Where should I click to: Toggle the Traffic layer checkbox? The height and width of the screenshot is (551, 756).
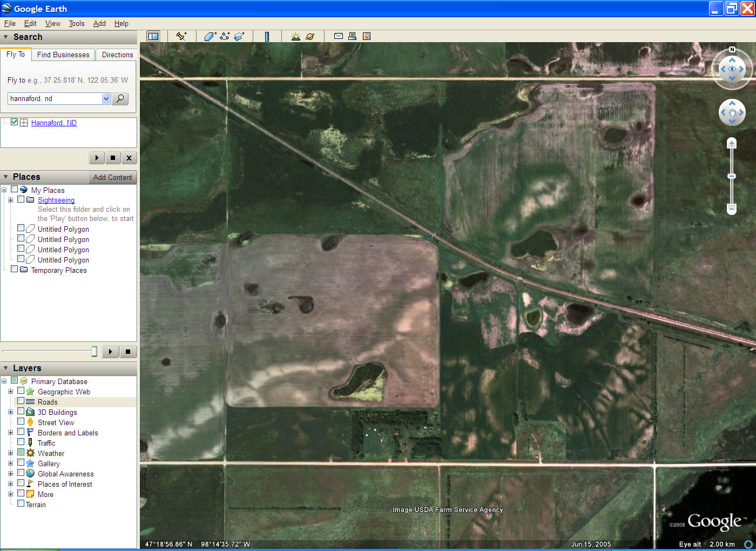[21, 442]
